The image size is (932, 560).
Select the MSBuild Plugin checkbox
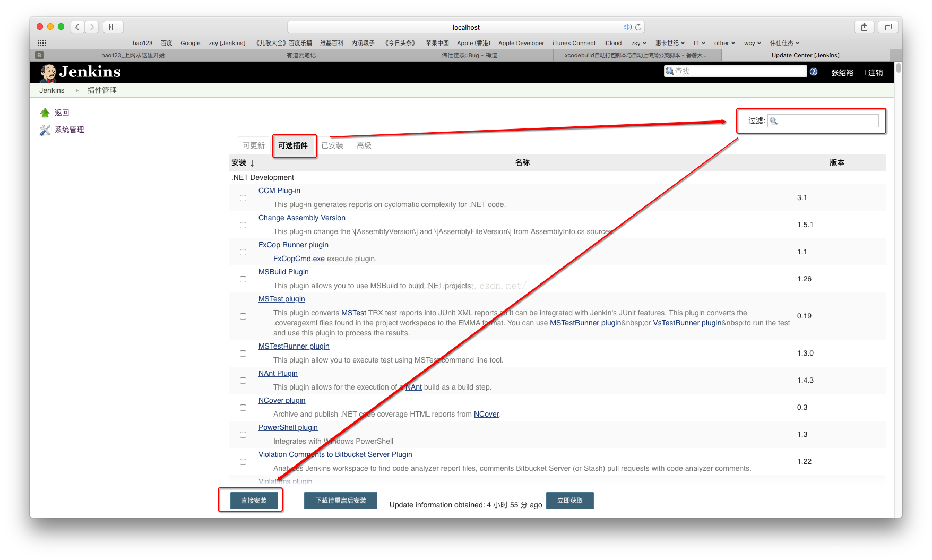243,279
